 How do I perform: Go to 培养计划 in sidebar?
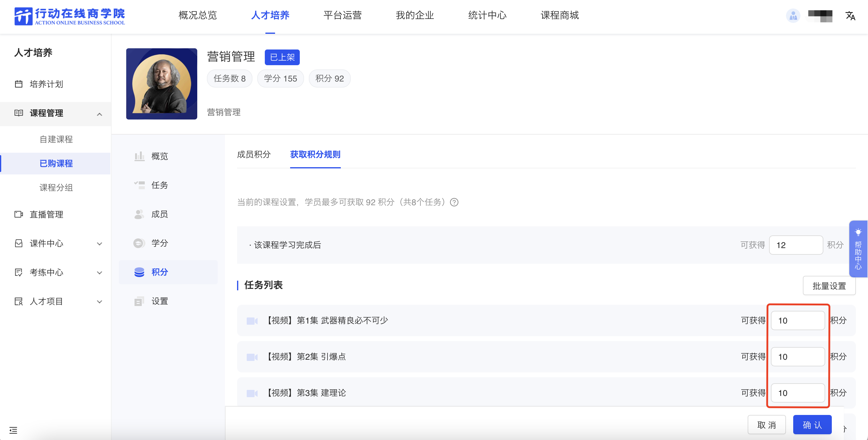pyautogui.click(x=46, y=84)
